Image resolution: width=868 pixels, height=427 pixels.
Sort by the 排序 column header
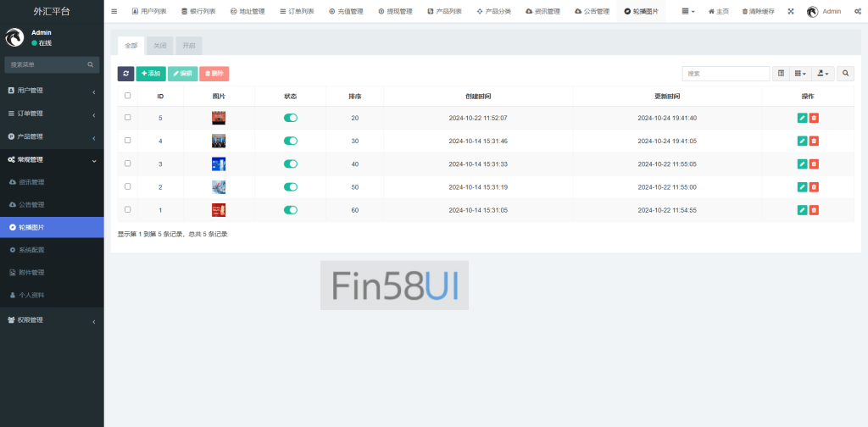click(355, 97)
